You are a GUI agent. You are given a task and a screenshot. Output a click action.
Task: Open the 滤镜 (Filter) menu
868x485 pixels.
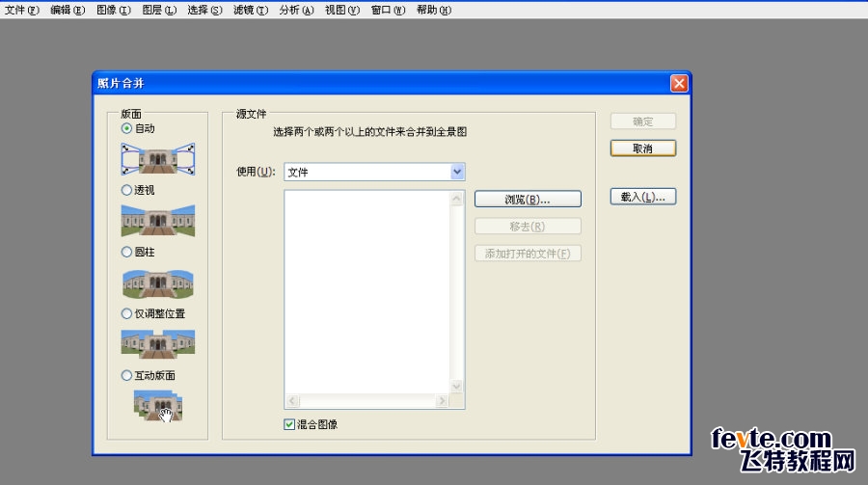click(250, 10)
